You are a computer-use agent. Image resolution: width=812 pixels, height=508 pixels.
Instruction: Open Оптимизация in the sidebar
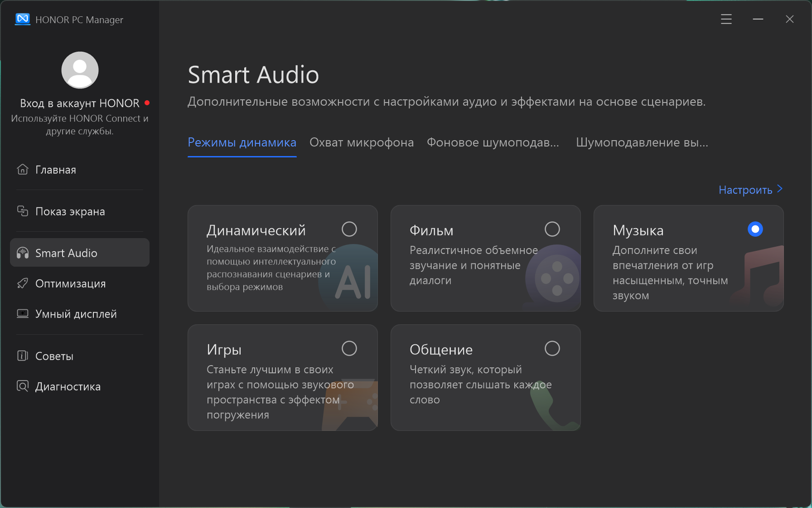[x=80, y=283]
